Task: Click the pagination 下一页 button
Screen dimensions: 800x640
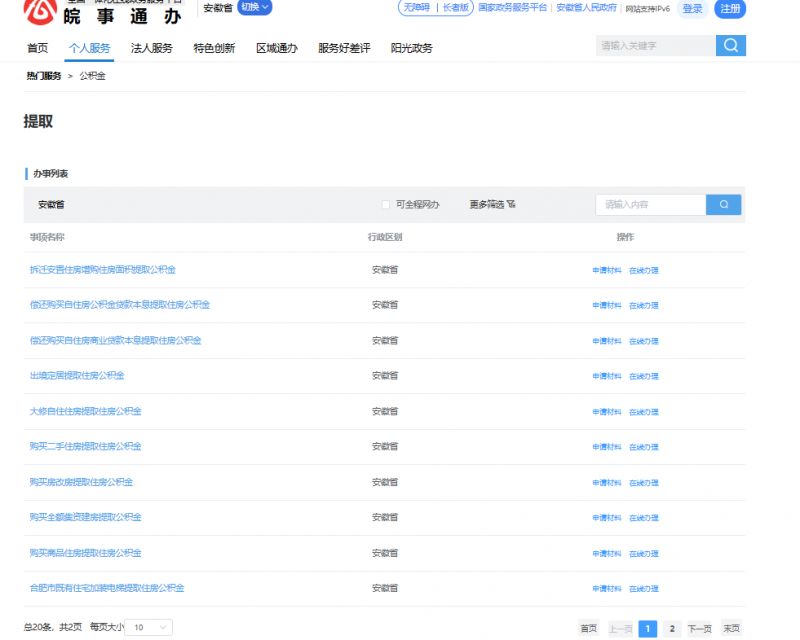Action: 699,628
